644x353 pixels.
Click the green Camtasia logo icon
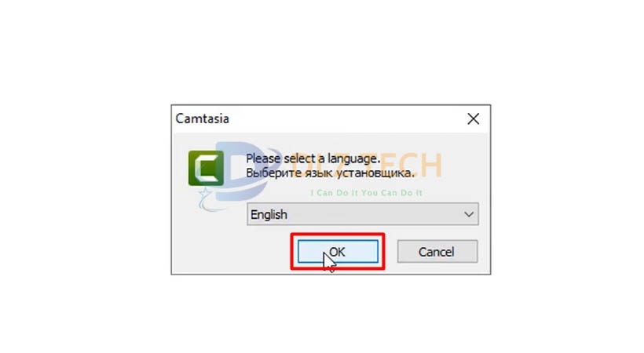[206, 168]
